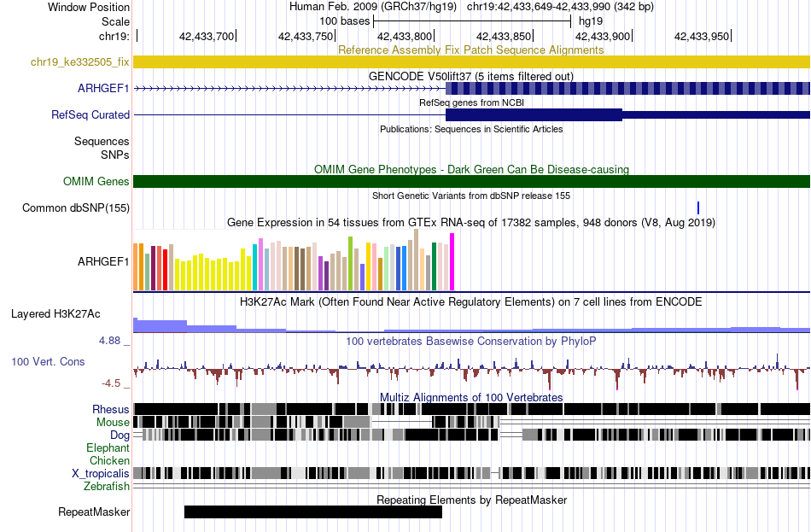This screenshot has height=532, width=811.
Task: Click the ARHGEF1 GTEx expression label
Action: click(x=103, y=262)
